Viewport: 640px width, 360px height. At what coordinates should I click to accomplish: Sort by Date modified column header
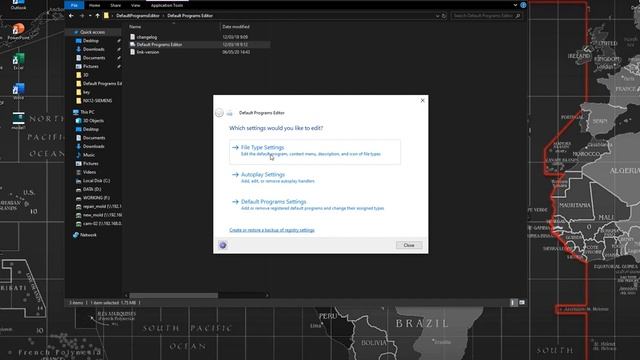[236, 27]
